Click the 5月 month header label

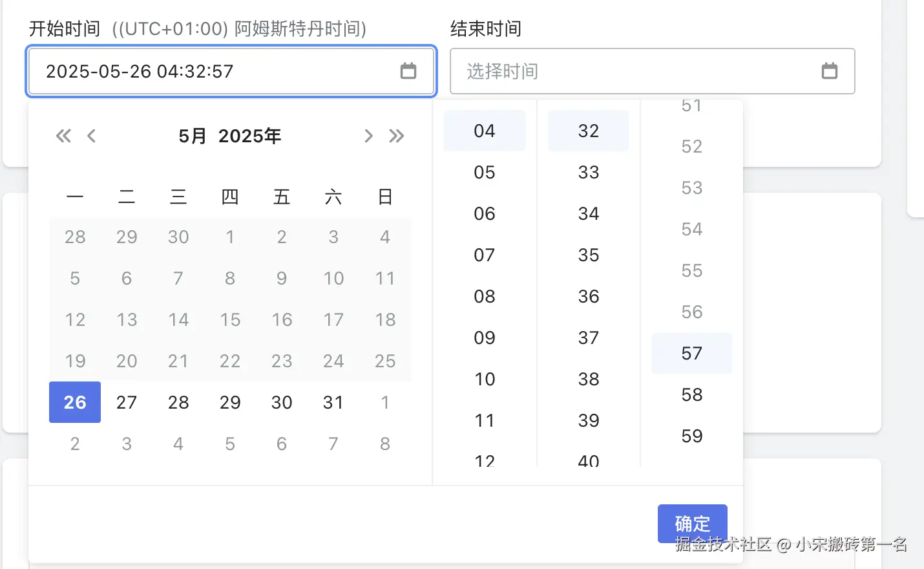(x=193, y=136)
